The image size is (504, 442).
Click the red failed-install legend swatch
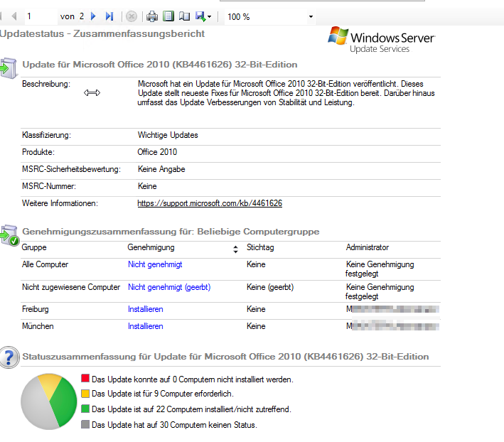point(85,378)
